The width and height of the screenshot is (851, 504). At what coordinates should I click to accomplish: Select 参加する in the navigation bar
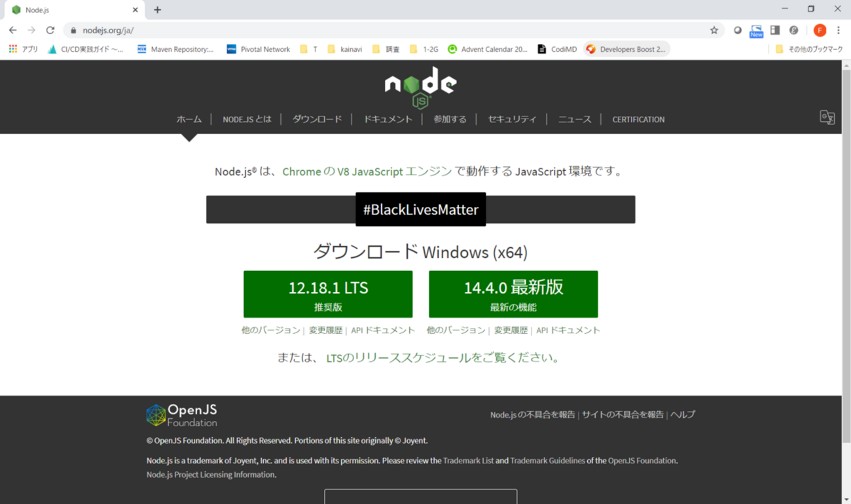pos(450,119)
